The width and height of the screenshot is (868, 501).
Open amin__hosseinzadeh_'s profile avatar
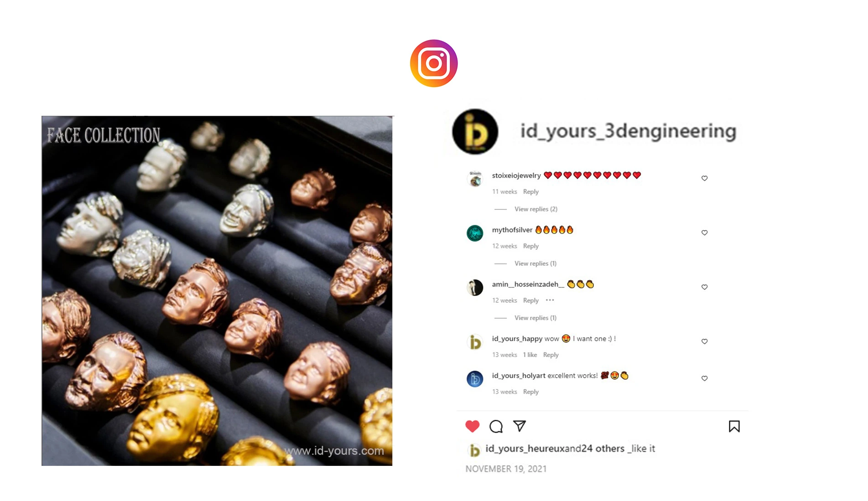(475, 288)
